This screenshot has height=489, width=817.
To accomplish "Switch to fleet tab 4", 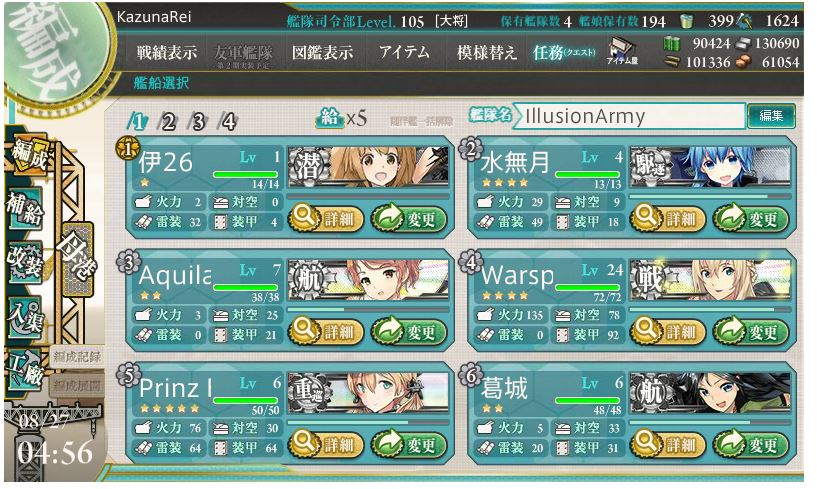I will (228, 122).
